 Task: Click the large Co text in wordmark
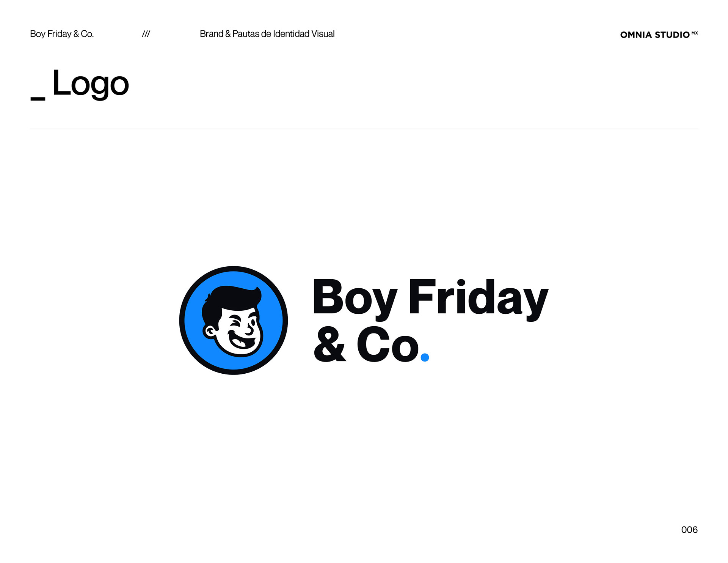pos(388,345)
